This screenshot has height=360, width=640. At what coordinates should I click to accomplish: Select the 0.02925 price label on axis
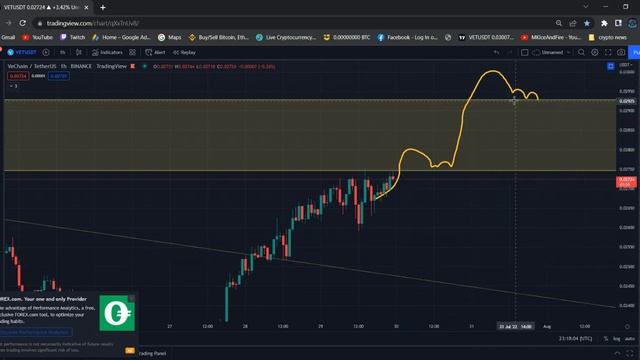coord(627,101)
